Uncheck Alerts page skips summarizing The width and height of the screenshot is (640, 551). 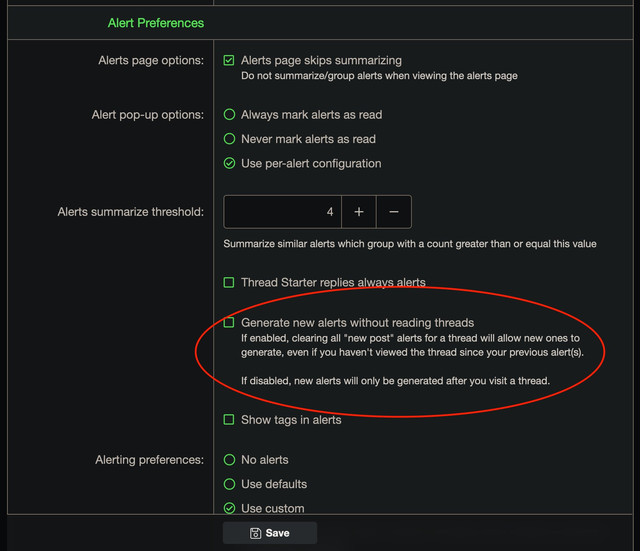(229, 60)
